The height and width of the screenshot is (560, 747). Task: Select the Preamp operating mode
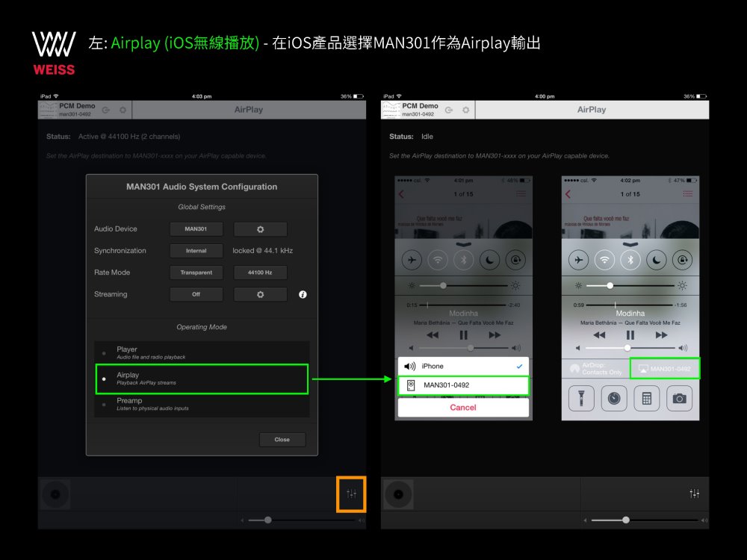[x=202, y=404]
